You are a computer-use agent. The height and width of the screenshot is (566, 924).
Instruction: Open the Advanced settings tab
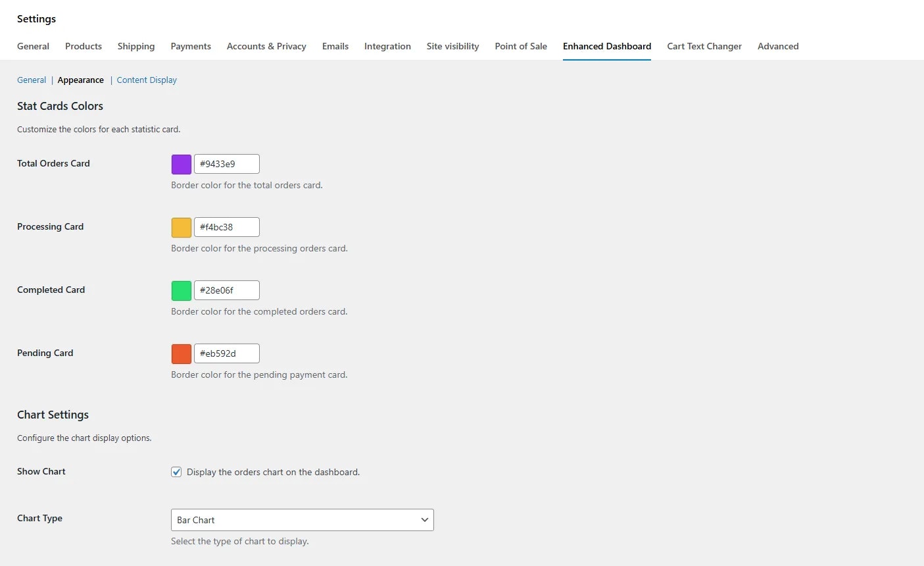pos(778,46)
